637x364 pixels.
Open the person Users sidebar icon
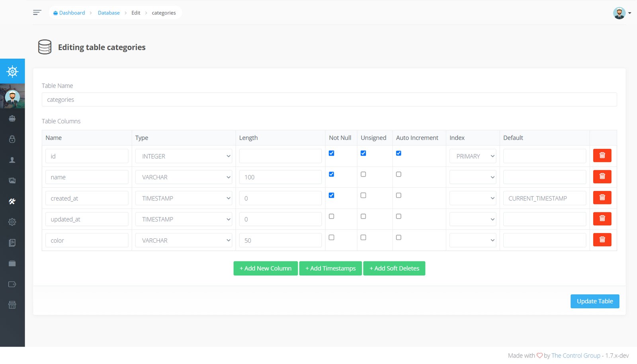[x=12, y=160]
